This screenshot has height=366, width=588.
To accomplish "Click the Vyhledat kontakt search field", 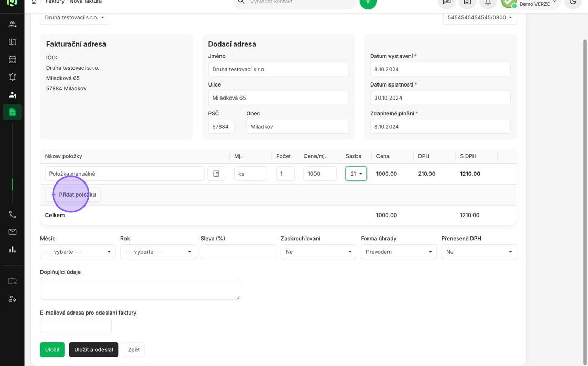I will [295, 2].
